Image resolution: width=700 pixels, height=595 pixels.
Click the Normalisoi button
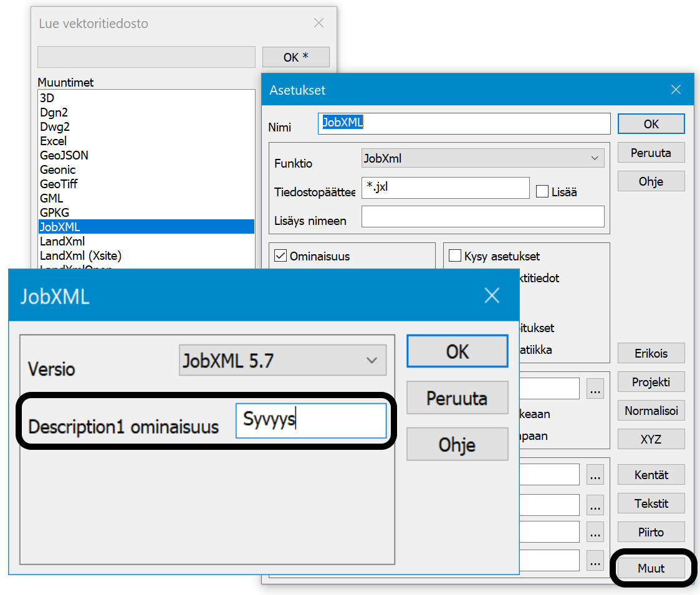pyautogui.click(x=651, y=411)
